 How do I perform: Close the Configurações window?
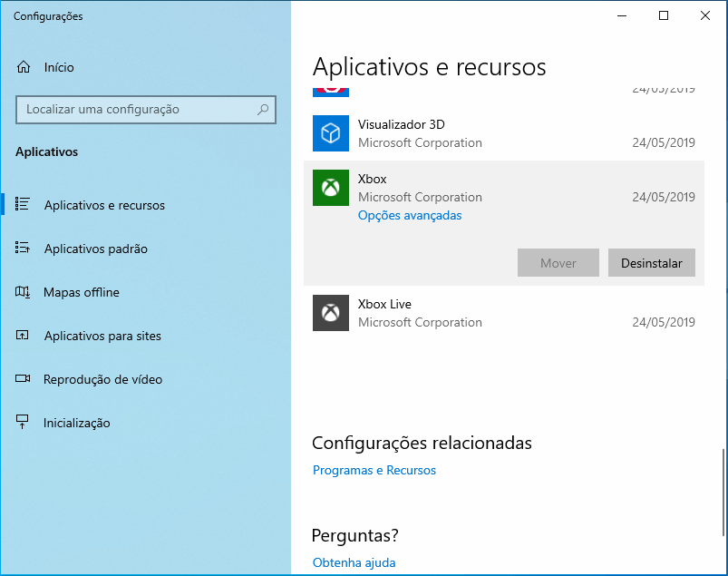704,15
